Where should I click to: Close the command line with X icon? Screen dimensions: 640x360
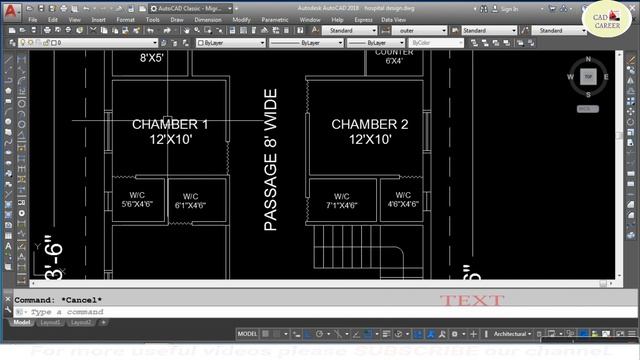(8, 299)
